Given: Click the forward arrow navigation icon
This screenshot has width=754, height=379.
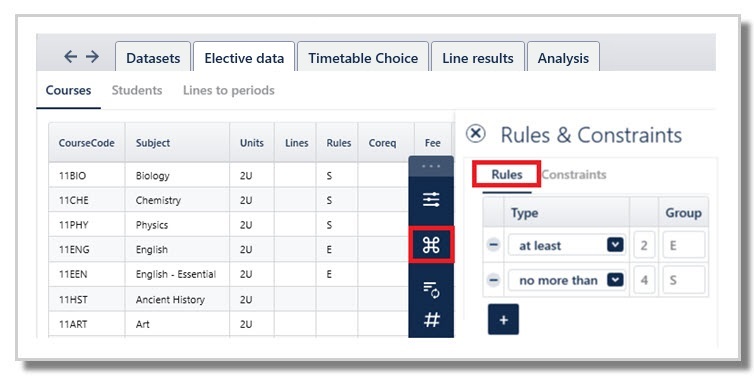Looking at the screenshot, I should coord(92,57).
